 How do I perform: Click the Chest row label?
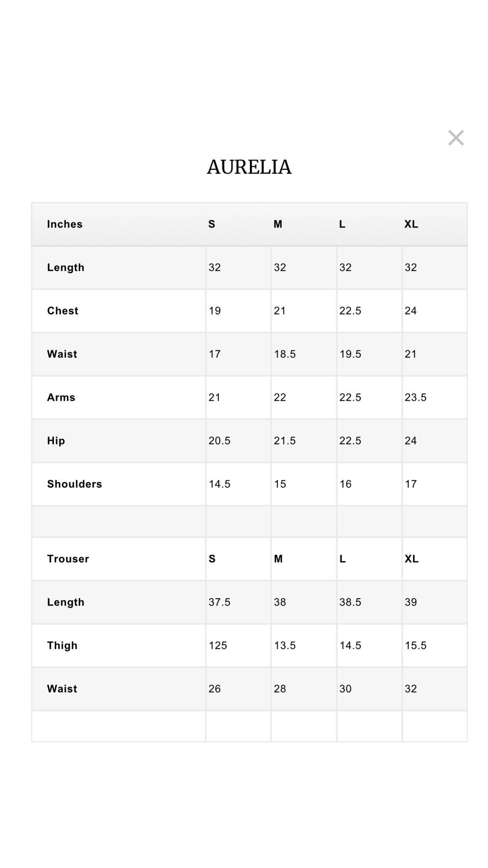tap(63, 311)
